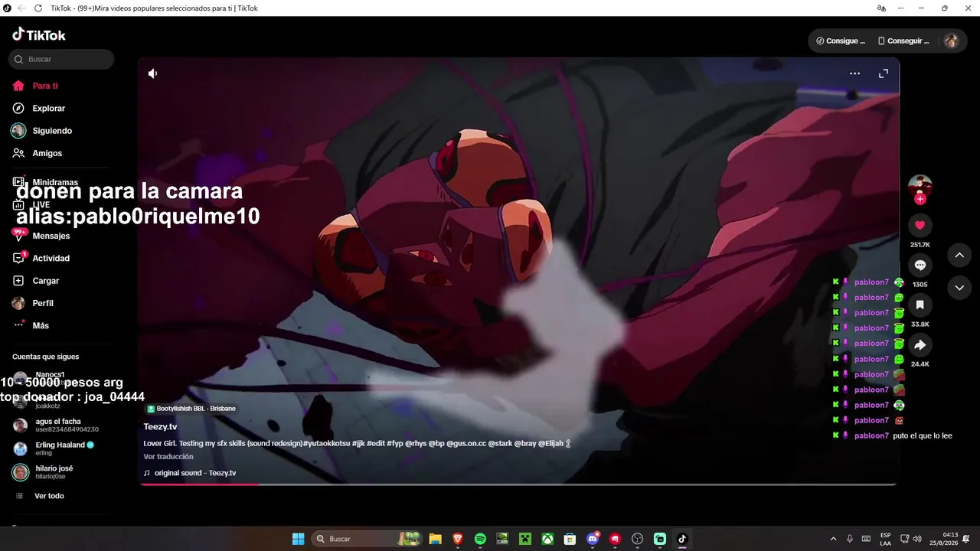
Task: Go to the Para ti feed
Action: [x=45, y=86]
